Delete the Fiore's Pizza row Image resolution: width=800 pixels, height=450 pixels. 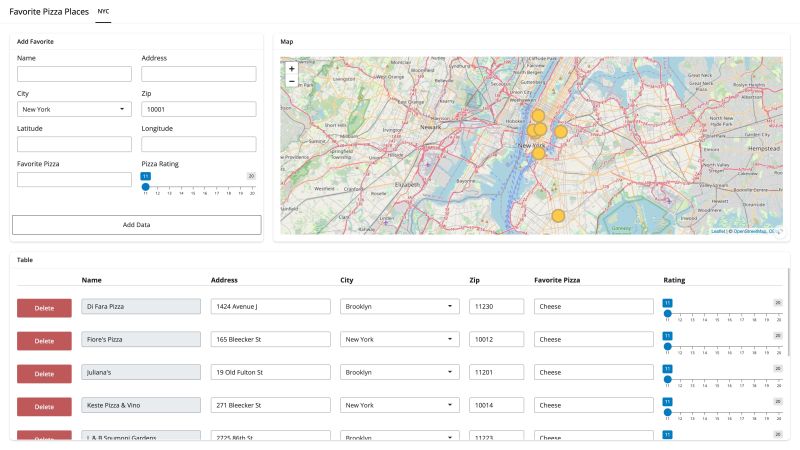(x=44, y=341)
